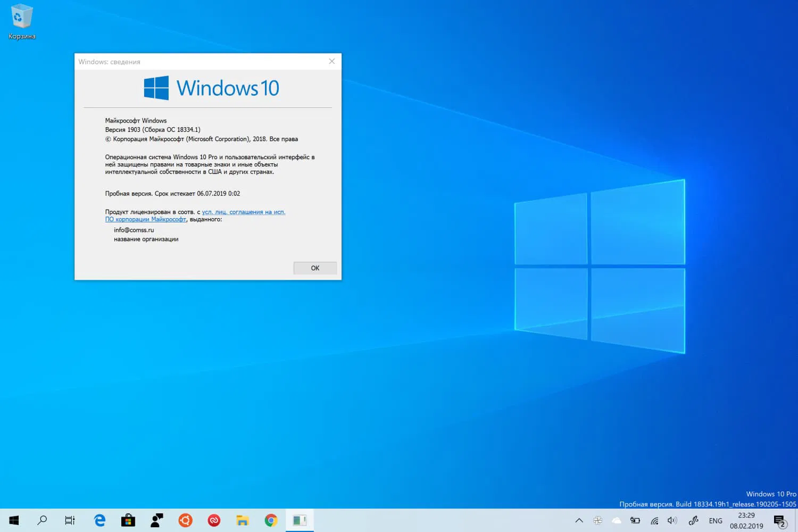Image resolution: width=798 pixels, height=532 pixels.
Task: Open Windows Ink Workspace
Action: pyautogui.click(x=693, y=520)
